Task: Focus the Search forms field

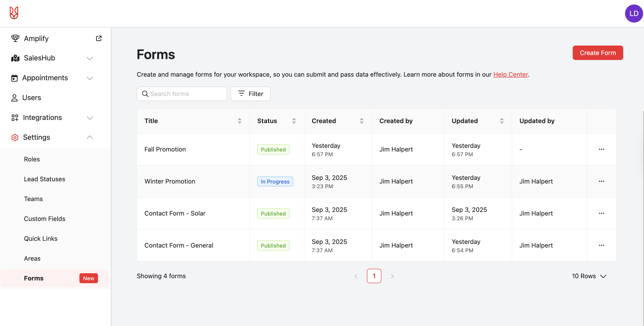Action: pyautogui.click(x=185, y=94)
